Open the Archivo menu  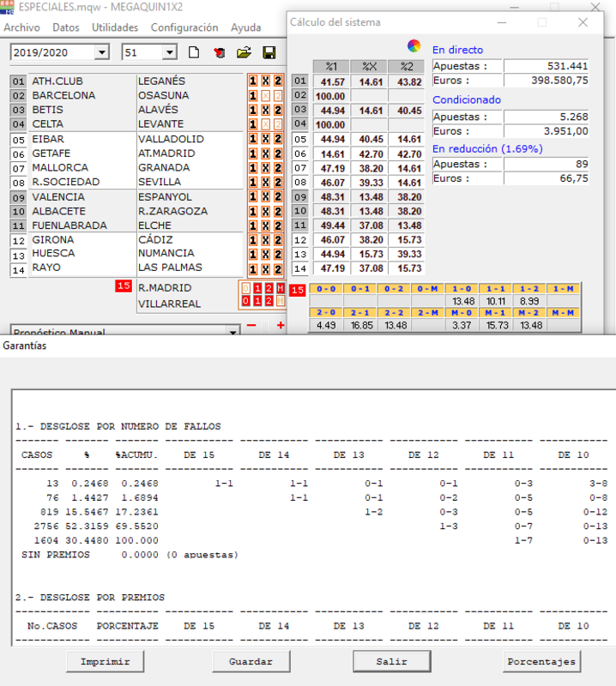coord(22,27)
